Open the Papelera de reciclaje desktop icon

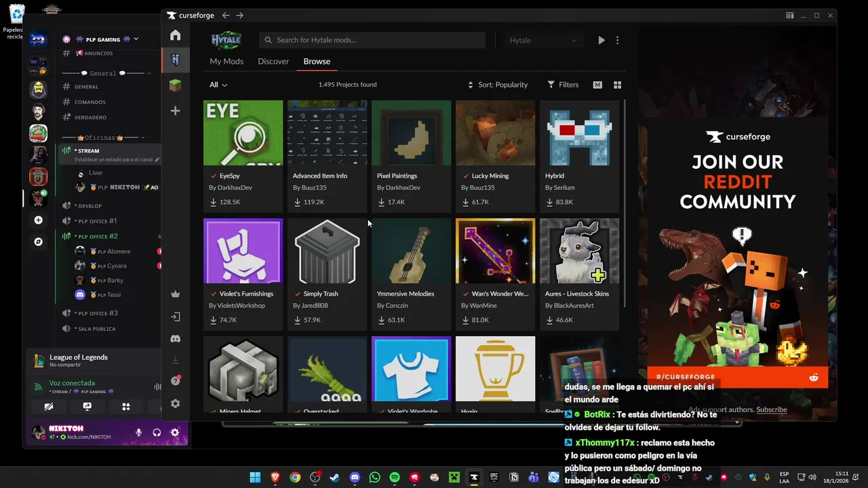point(16,22)
